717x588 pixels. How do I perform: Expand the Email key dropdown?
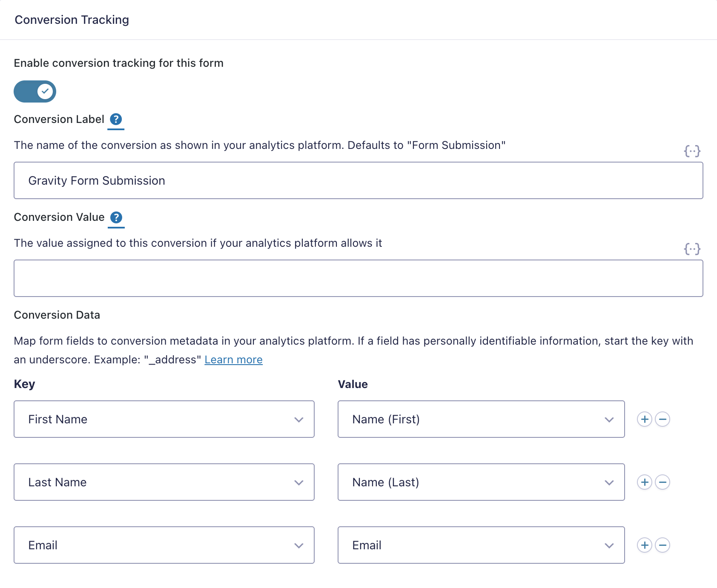pyautogui.click(x=164, y=545)
